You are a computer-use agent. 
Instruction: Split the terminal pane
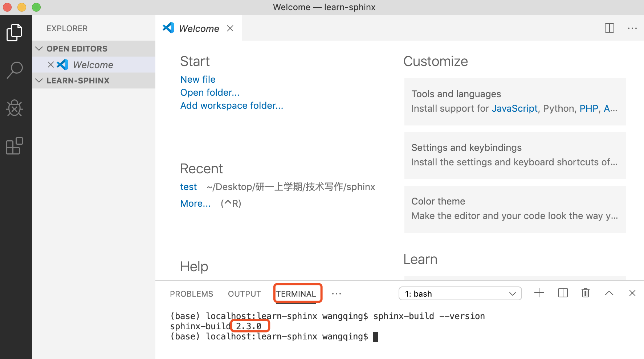click(x=563, y=293)
